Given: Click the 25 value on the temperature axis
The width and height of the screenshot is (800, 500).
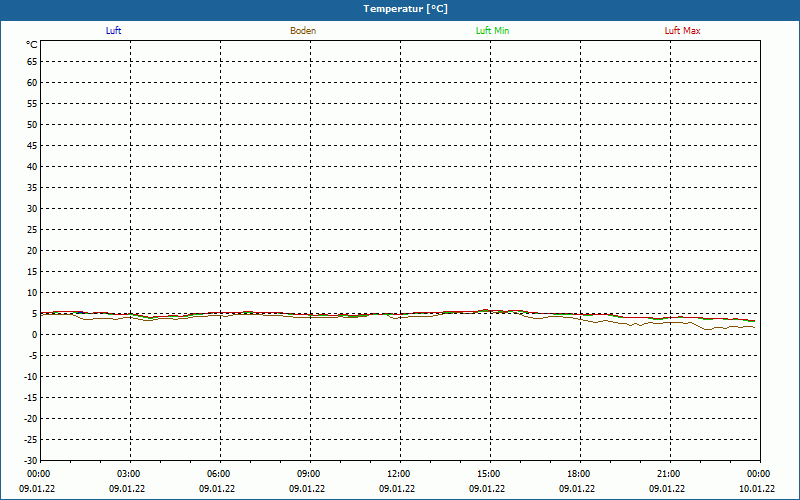Looking at the screenshot, I should point(32,230).
